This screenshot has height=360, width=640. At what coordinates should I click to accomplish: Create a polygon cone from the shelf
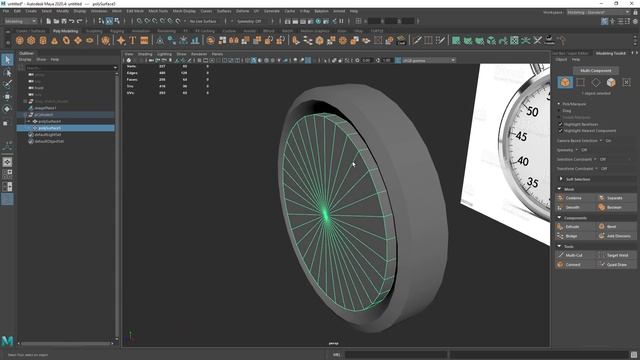click(54, 40)
